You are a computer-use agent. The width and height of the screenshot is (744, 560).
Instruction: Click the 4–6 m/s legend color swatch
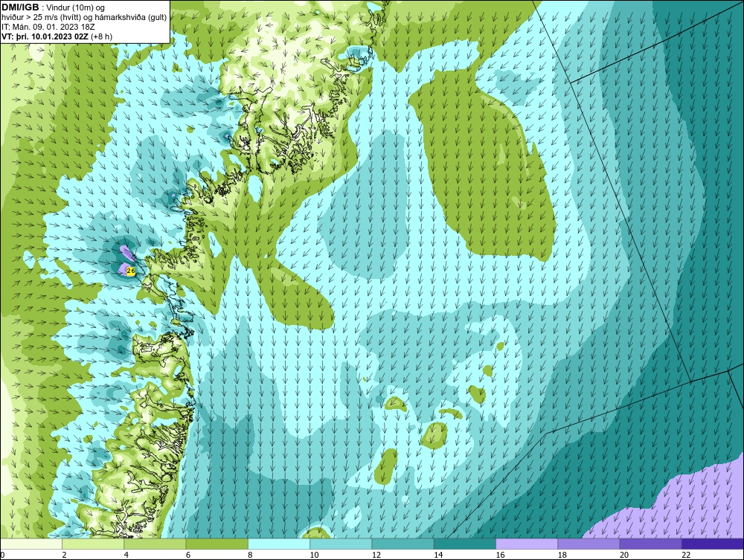[155, 544]
